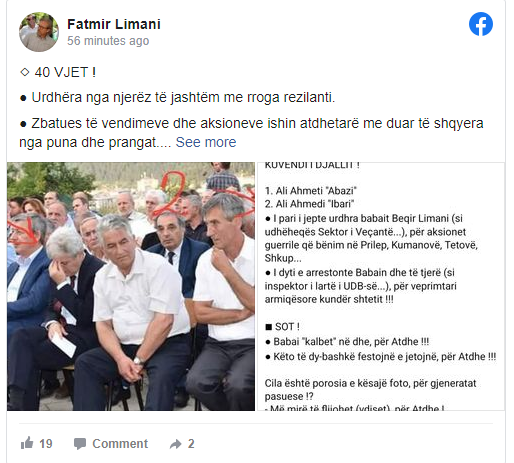
Task: Expand the post with See more
Action: [x=206, y=142]
